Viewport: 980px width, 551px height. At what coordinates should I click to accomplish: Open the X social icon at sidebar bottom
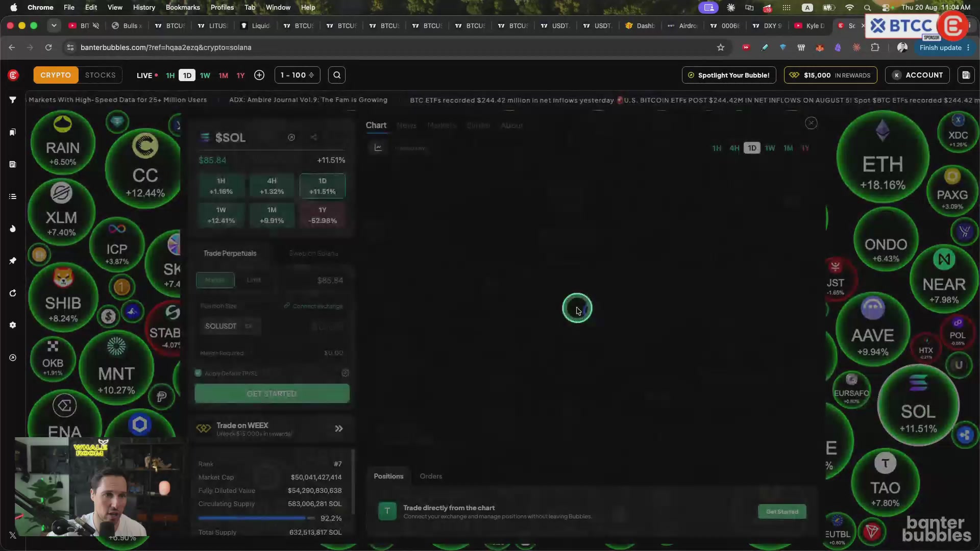pyautogui.click(x=13, y=535)
